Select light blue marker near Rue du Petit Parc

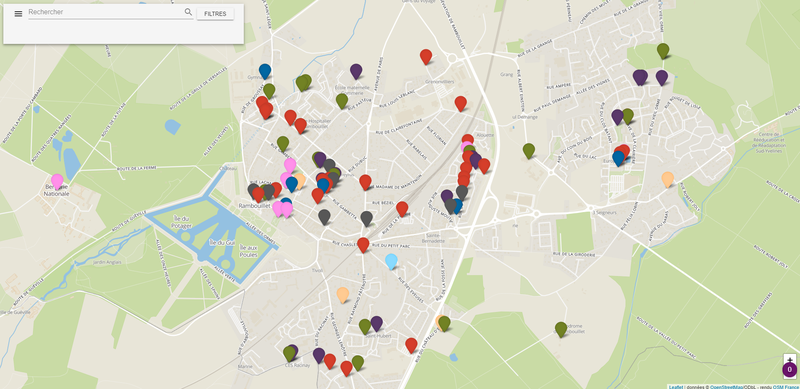click(x=391, y=261)
